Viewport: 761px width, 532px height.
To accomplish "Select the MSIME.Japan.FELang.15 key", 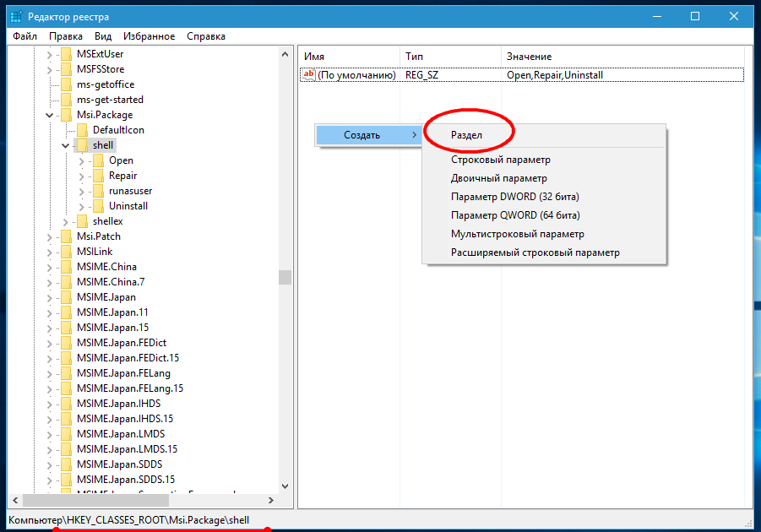I will tap(130, 388).
